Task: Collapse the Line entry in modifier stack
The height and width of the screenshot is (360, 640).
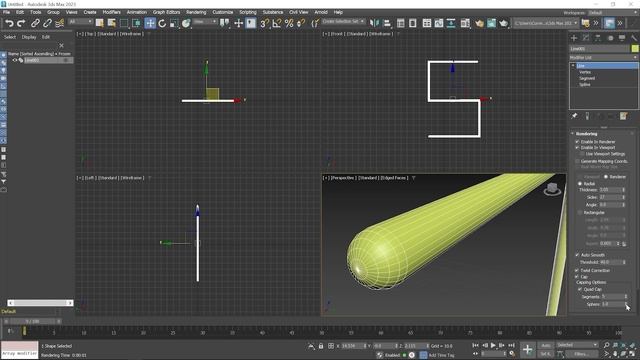Action: pyautogui.click(x=573, y=66)
